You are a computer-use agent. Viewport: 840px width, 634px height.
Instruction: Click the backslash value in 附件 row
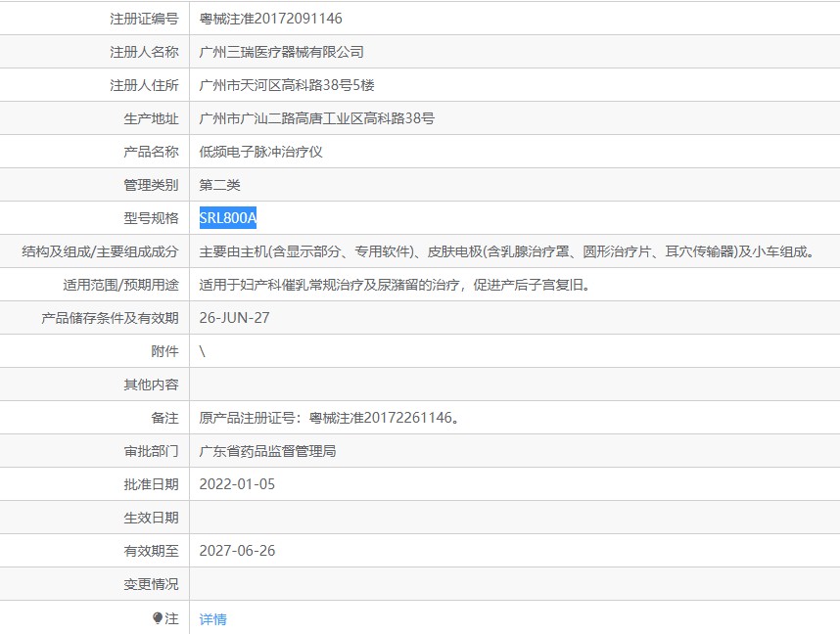click(202, 351)
